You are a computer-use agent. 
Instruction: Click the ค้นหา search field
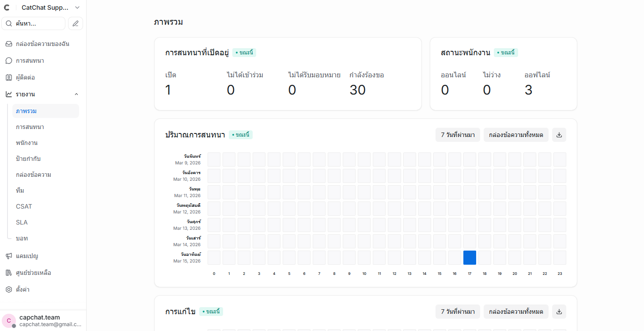tap(34, 23)
